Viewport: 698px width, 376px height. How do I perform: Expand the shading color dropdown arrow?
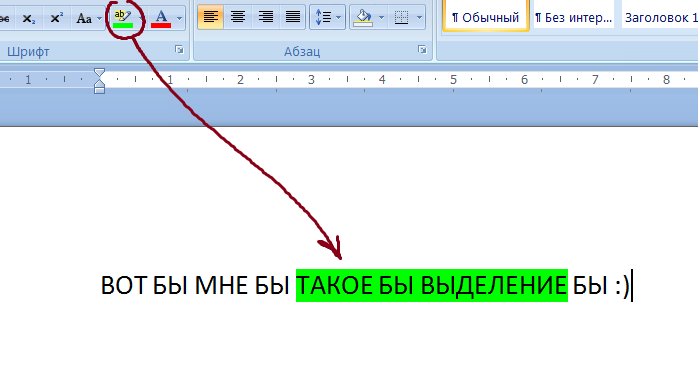pyautogui.click(x=381, y=17)
